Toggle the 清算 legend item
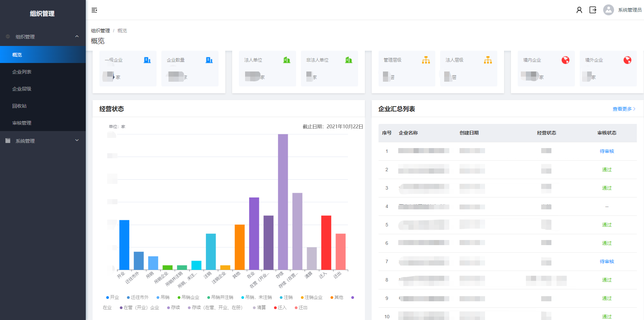644x320 pixels. click(x=259, y=307)
